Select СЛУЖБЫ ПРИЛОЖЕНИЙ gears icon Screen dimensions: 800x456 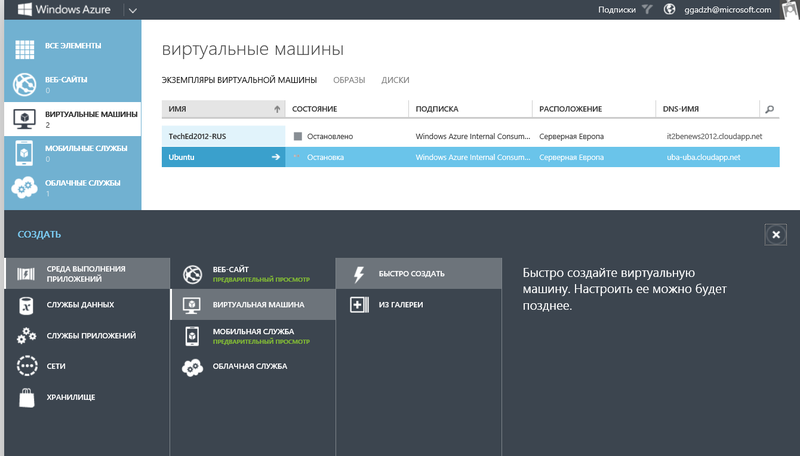coord(27,335)
